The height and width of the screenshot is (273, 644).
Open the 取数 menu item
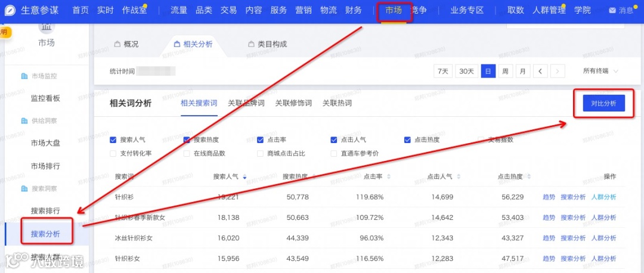pos(515,11)
